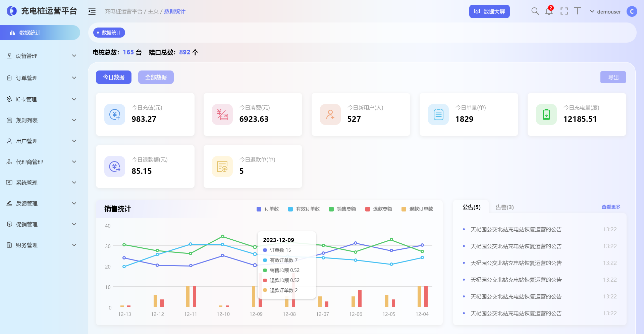Viewport: 644px width, 334px height.
Task: Expand the 订单管理 sidebar menu
Action: 40,78
